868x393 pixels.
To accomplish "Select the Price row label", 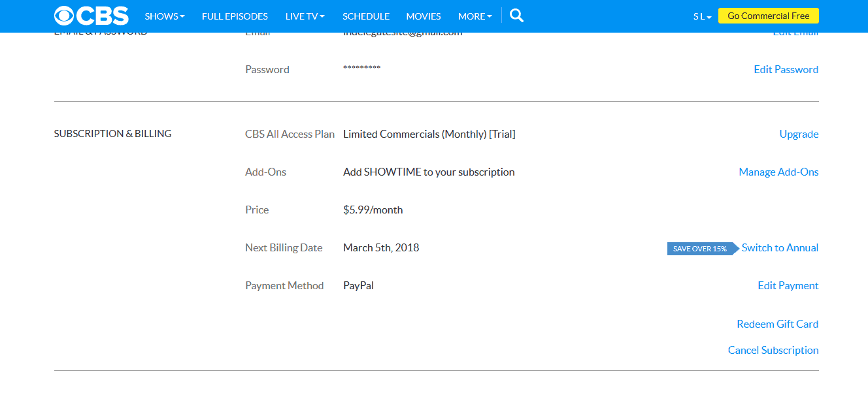I will (x=257, y=210).
